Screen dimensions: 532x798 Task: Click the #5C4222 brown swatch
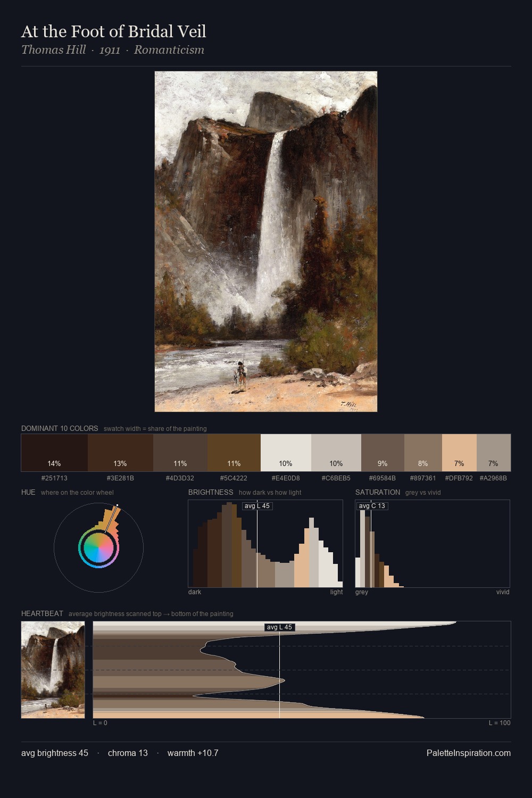click(x=234, y=453)
